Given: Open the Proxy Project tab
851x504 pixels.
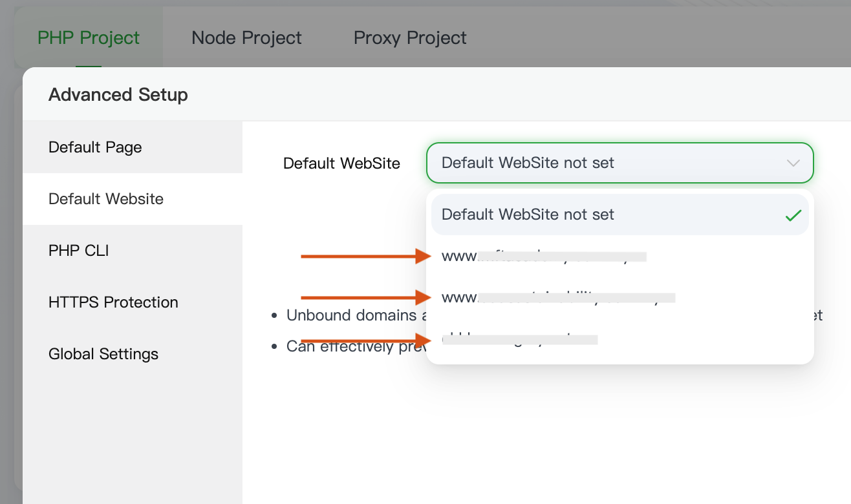Looking at the screenshot, I should tap(410, 38).
